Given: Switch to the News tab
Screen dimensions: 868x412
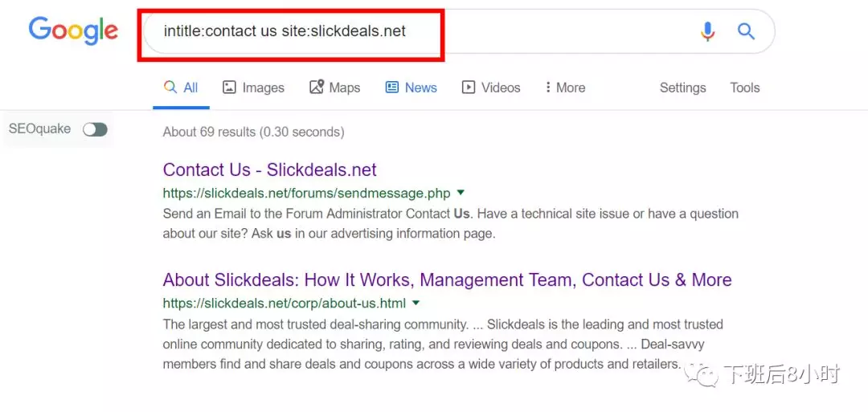Looking at the screenshot, I should pos(411,88).
